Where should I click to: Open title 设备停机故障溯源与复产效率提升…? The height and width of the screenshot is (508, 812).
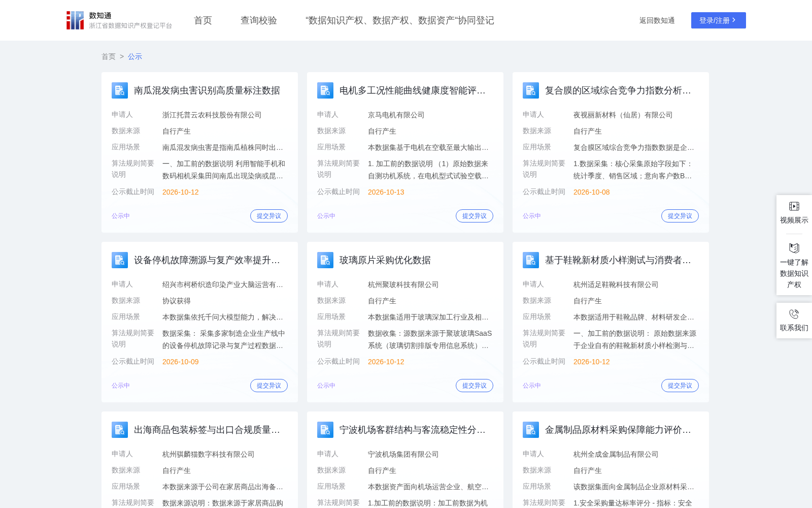point(207,260)
